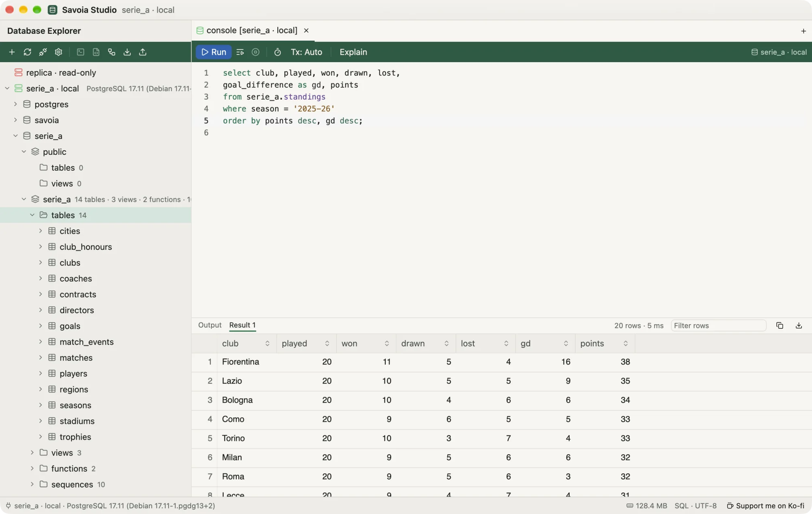The width and height of the screenshot is (812, 514).
Task: Expand the views 3 folder
Action: (x=32, y=453)
